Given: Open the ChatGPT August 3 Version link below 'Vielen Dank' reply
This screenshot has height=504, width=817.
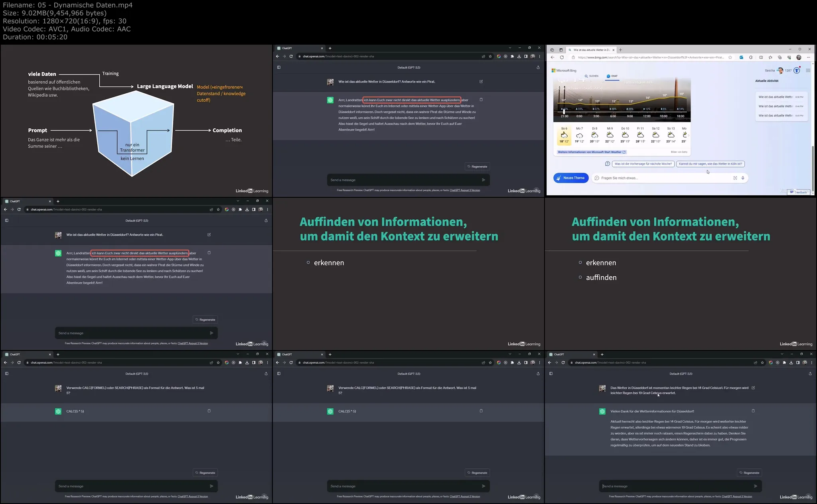Looking at the screenshot, I should coord(737,496).
